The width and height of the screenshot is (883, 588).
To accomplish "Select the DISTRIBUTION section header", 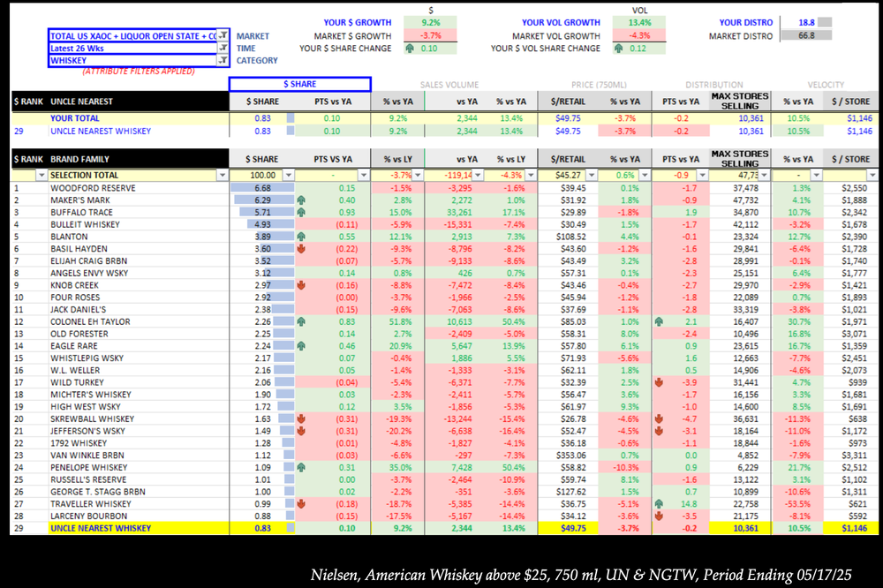I will click(x=714, y=85).
